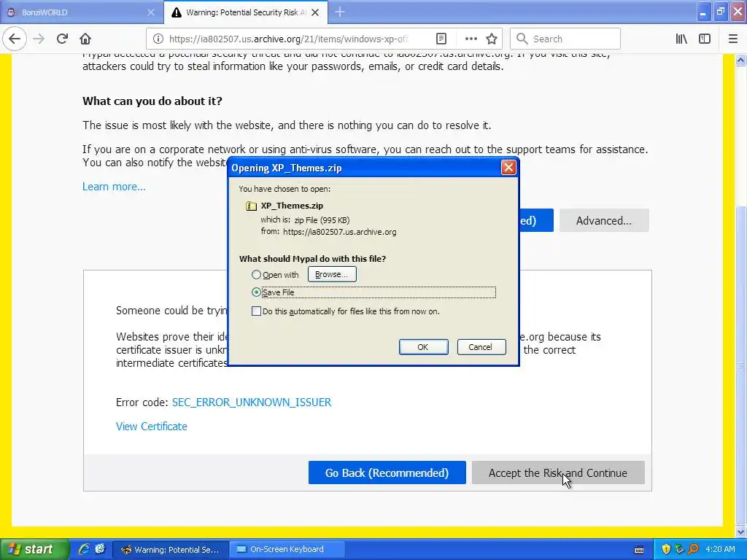Viewport: 747px width, 560px height.
Task: Click SEC_ERROR_UNKNOWN_ISSUER error code link
Action: tap(251, 402)
